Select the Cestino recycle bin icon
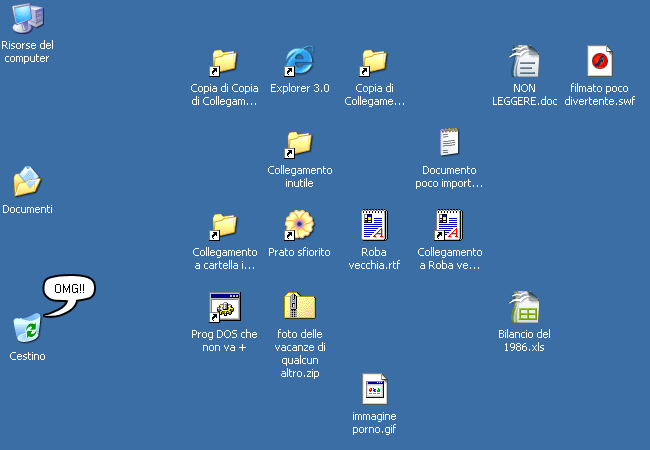 coord(27,327)
